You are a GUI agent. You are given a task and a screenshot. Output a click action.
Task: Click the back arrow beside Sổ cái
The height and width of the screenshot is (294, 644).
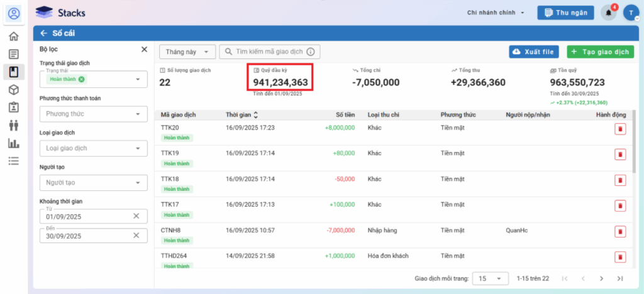click(x=43, y=33)
